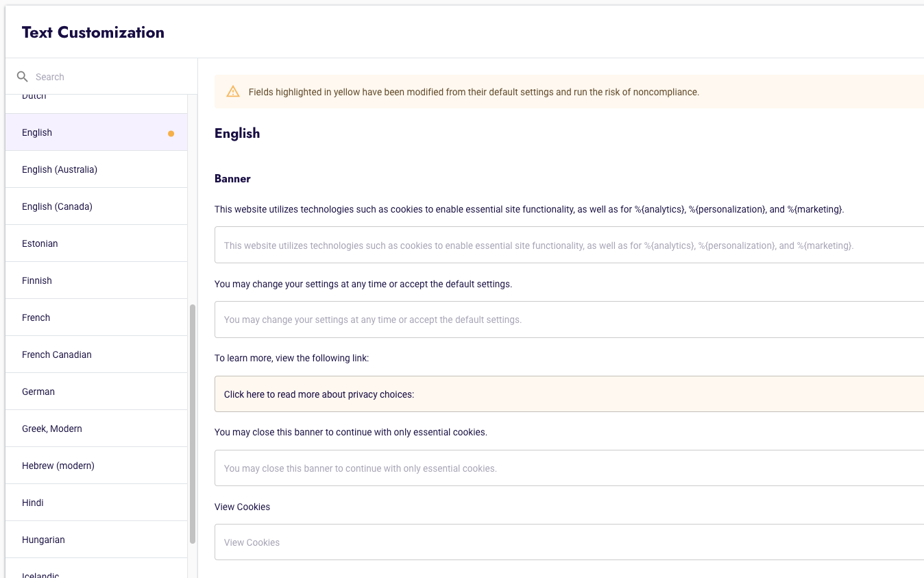Select English in the language list
The image size is (924, 578).
click(x=96, y=132)
